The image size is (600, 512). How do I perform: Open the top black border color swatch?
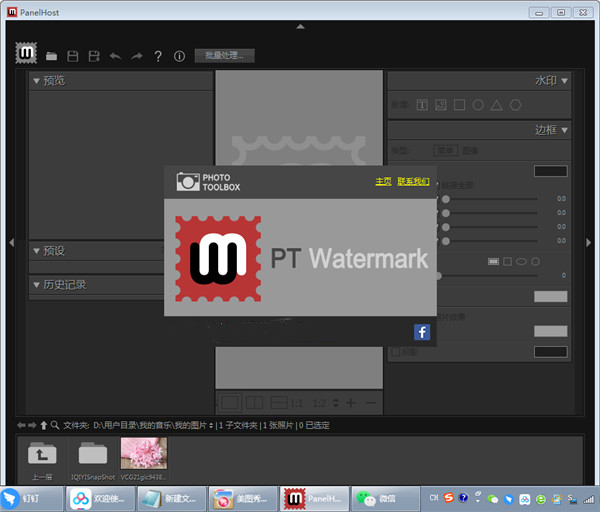click(551, 171)
